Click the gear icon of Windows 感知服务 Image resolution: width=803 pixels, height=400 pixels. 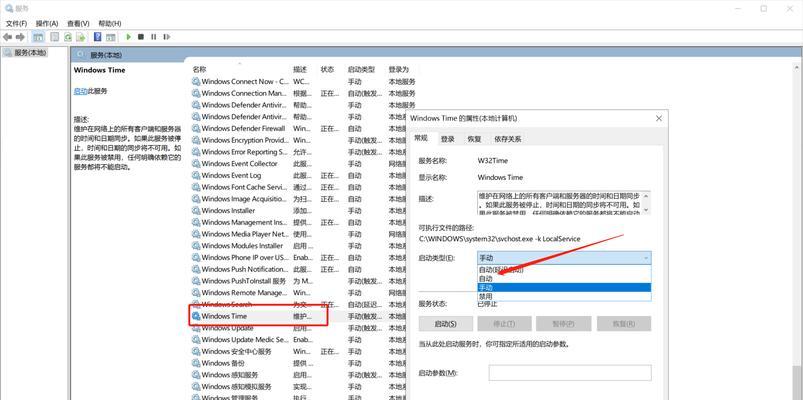196,375
